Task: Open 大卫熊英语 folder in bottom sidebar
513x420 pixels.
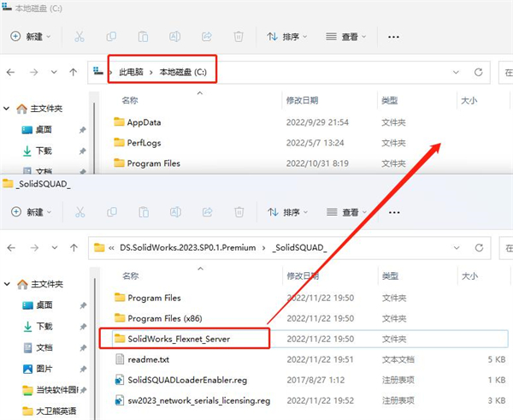Action: click(x=56, y=410)
